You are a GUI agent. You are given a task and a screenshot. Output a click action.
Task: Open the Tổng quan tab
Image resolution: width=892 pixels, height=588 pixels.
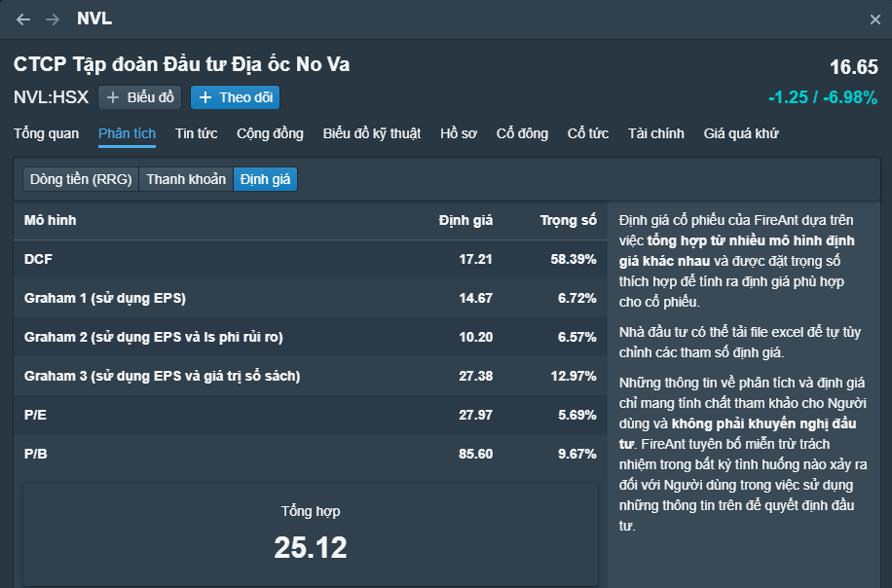tap(46, 133)
